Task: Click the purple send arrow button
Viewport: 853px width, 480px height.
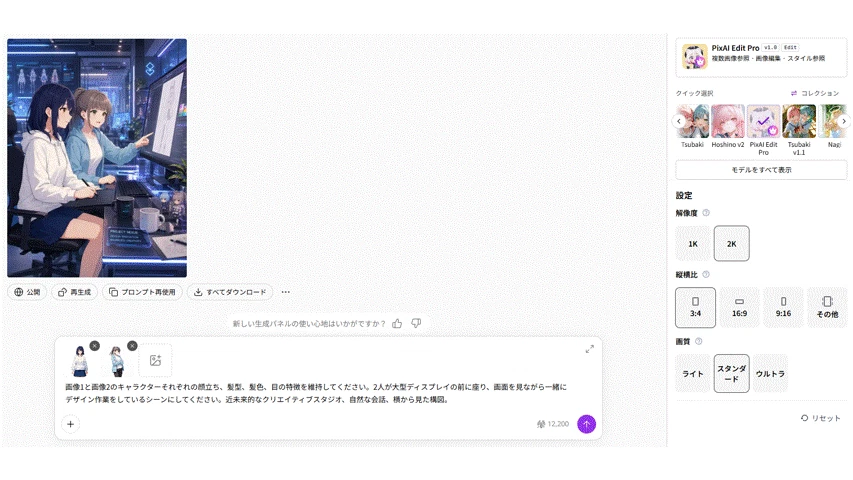Action: tap(586, 424)
